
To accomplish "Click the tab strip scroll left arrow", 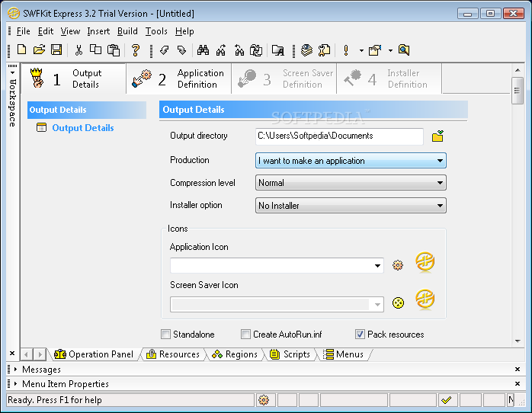I will tap(26, 354).
